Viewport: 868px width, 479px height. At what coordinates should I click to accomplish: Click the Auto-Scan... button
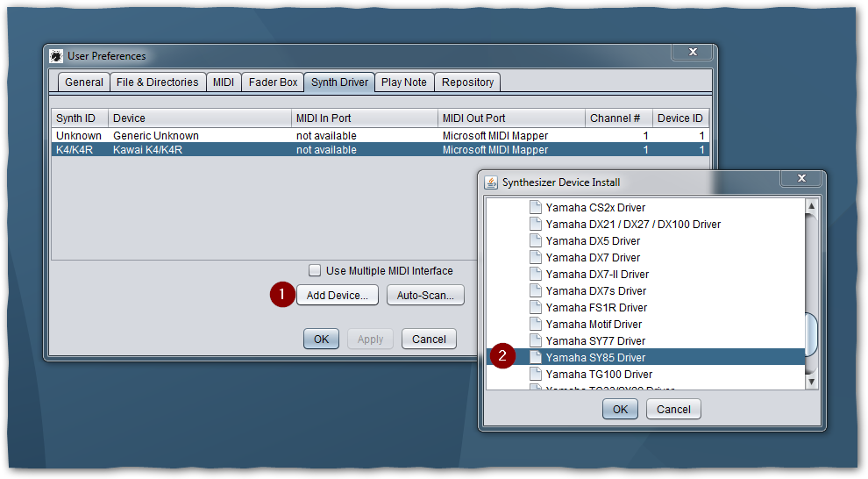pos(425,295)
